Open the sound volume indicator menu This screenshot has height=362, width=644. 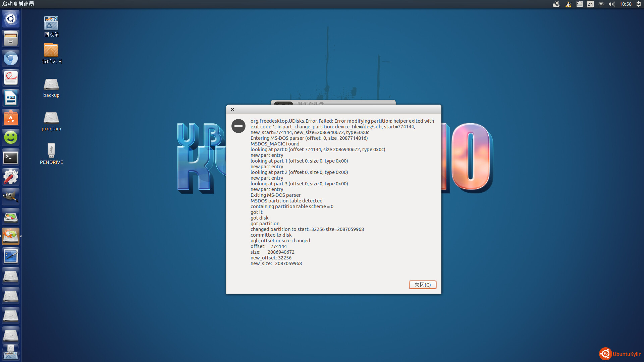pyautogui.click(x=612, y=4)
